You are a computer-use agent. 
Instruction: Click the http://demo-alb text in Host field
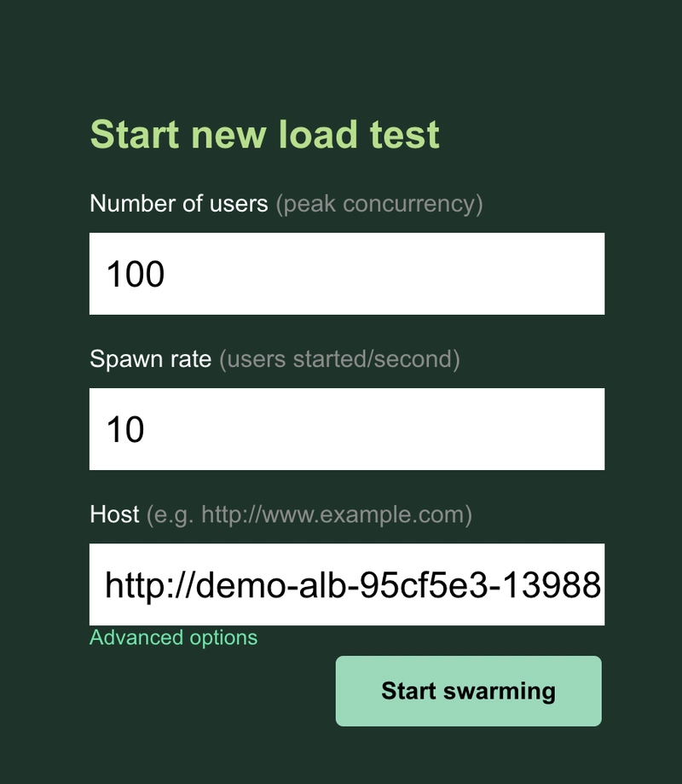[x=226, y=585]
